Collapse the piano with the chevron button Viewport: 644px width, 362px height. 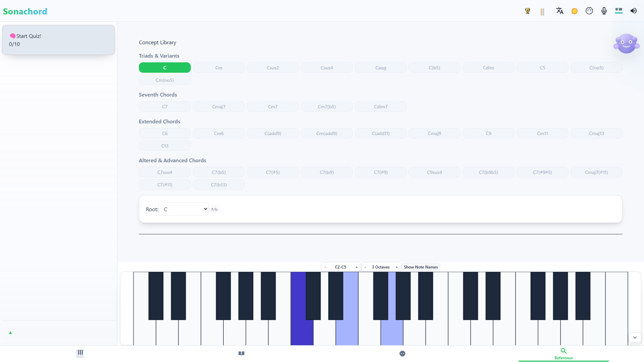(x=635, y=338)
